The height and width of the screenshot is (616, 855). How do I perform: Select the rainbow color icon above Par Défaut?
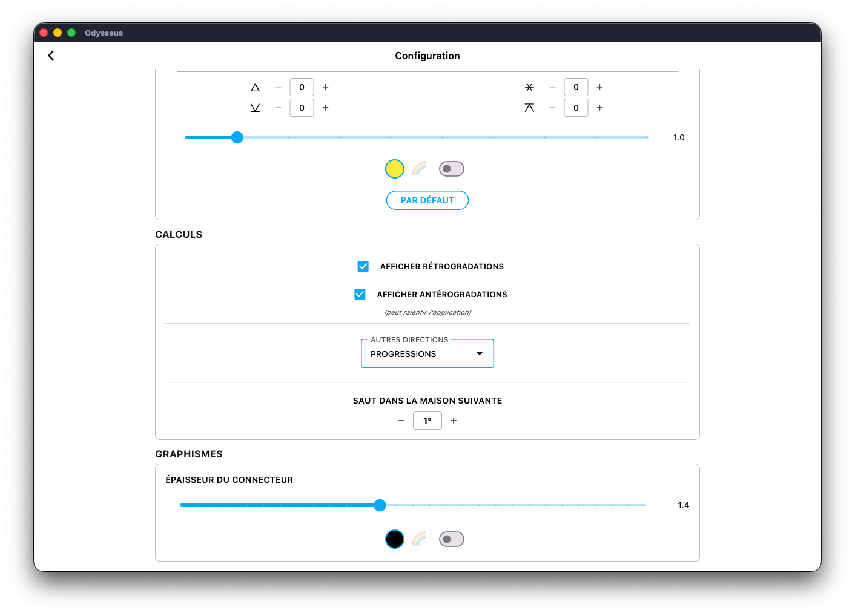click(x=419, y=169)
